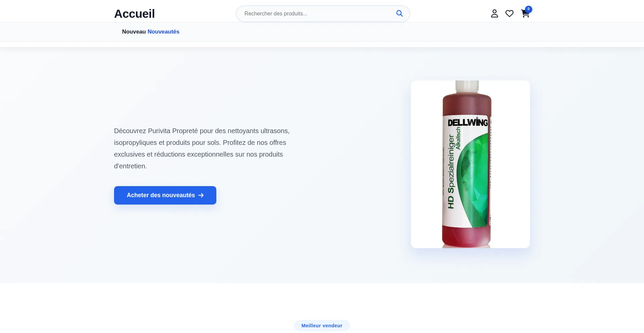Open the wishlist heart icon
The height and width of the screenshot is (333, 644).
(x=509, y=13)
